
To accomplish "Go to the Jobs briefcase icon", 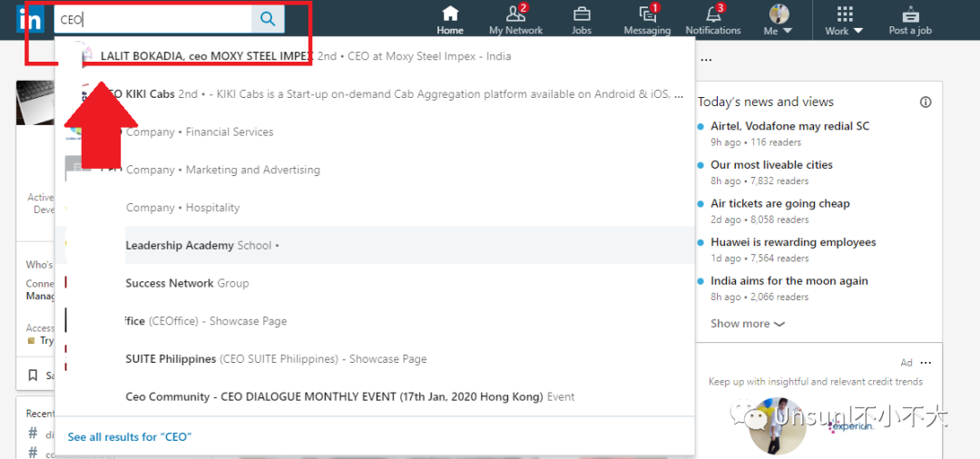I will click(x=582, y=14).
